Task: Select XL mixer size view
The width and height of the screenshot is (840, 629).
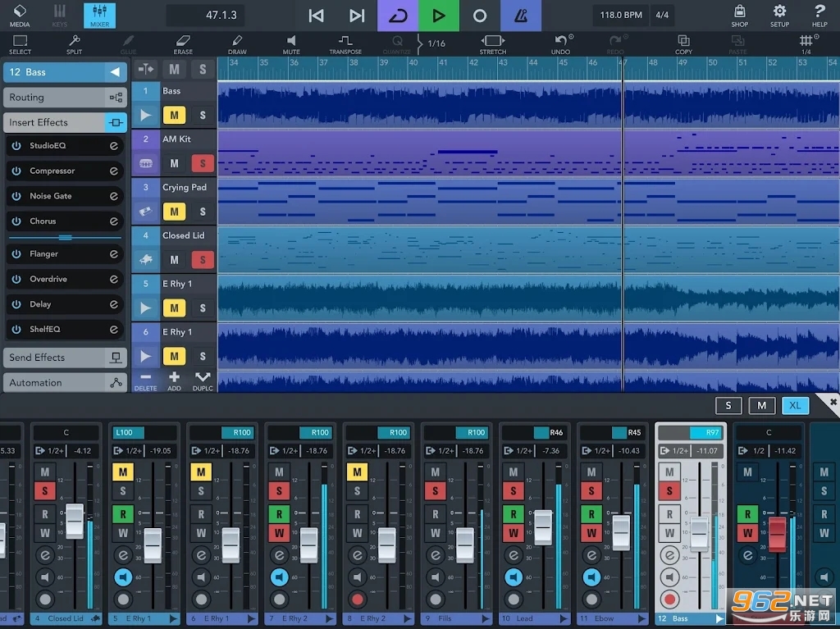Action: [795, 405]
